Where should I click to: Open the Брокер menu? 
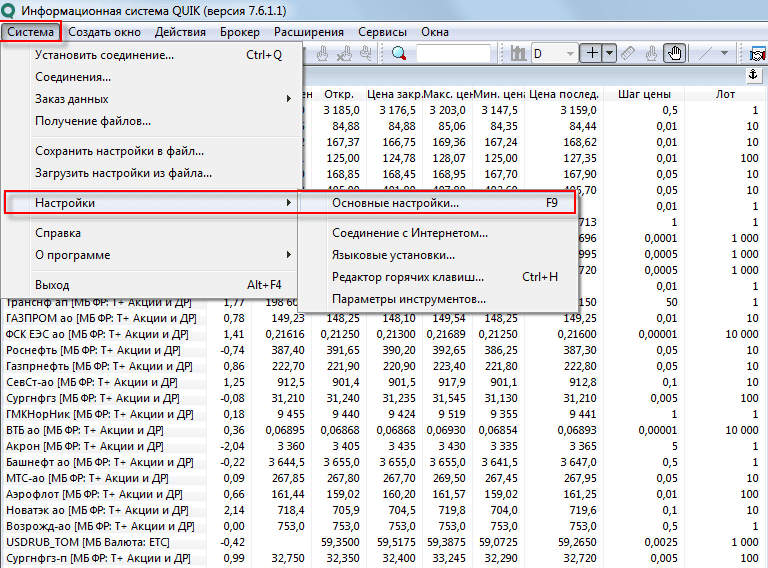(240, 32)
